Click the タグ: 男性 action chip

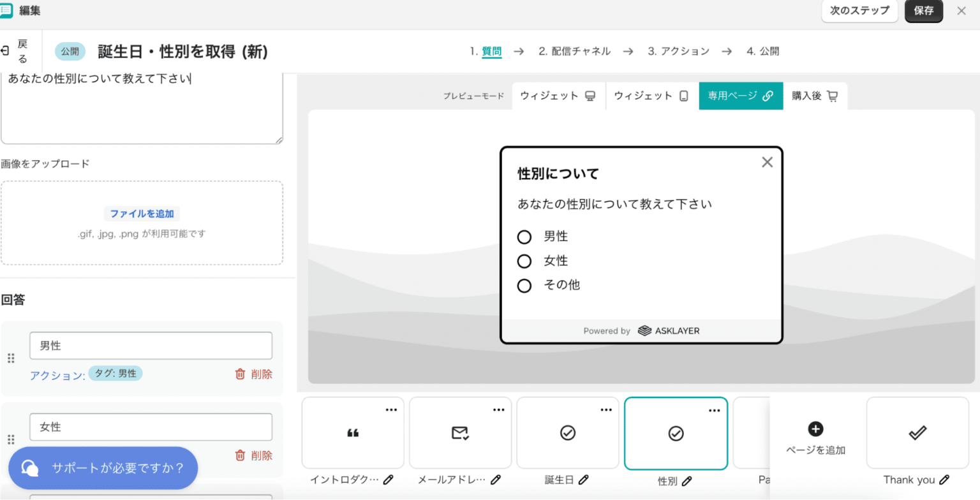(x=115, y=374)
